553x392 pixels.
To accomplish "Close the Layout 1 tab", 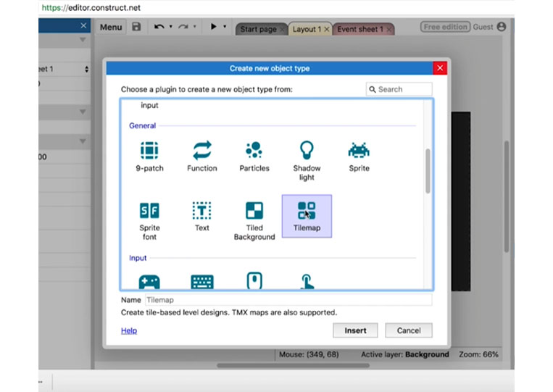I will point(327,29).
